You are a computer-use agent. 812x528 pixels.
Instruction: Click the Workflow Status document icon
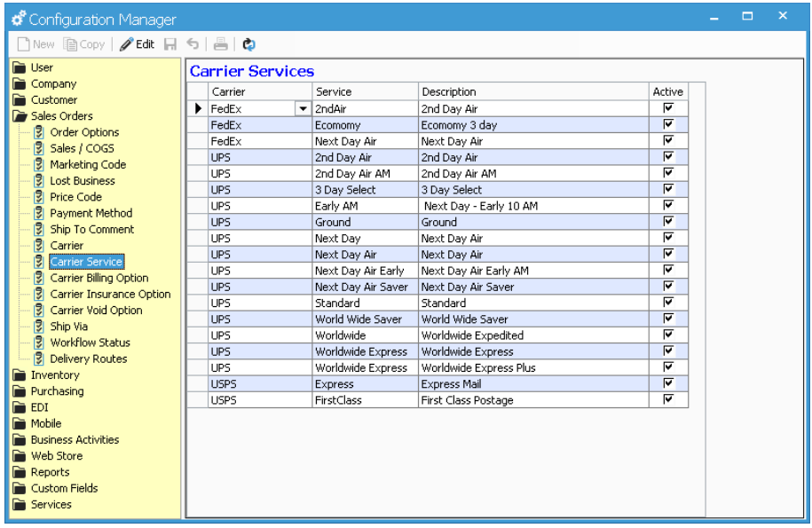coord(39,343)
